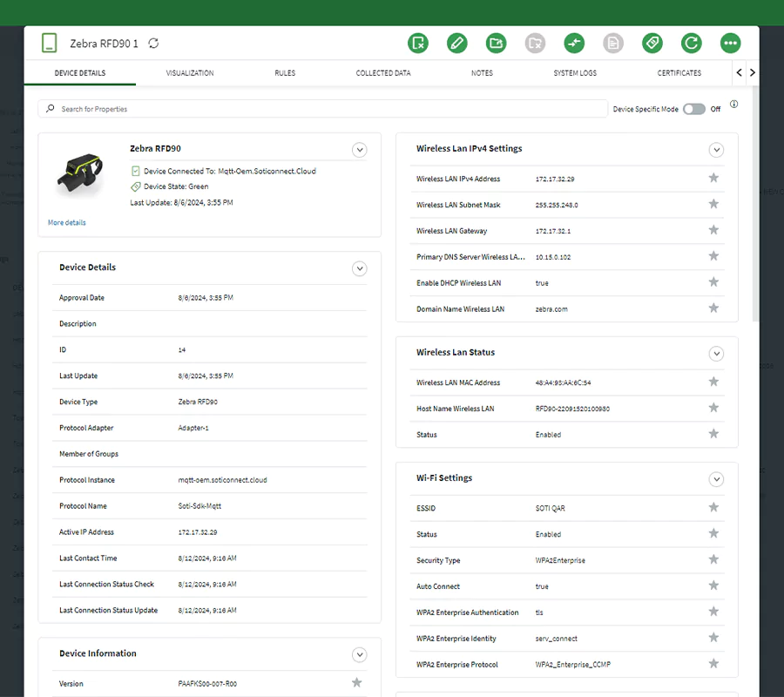The height and width of the screenshot is (697, 784).
Task: Star the Domain Name Wireless LAN property
Action: click(x=713, y=308)
